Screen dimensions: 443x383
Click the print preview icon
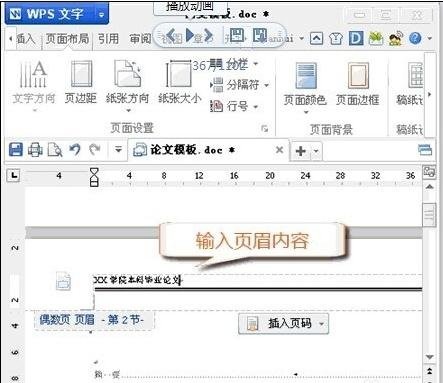pyautogui.click(x=55, y=150)
